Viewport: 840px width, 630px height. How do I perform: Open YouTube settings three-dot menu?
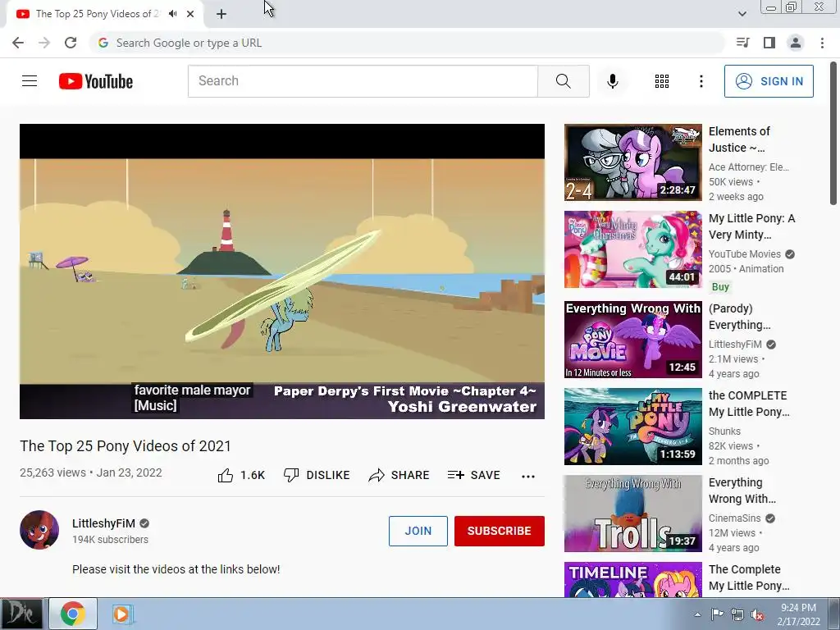(701, 81)
